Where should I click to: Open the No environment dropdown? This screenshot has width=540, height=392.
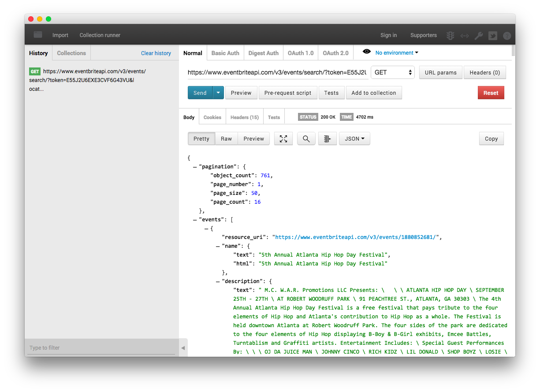click(397, 53)
